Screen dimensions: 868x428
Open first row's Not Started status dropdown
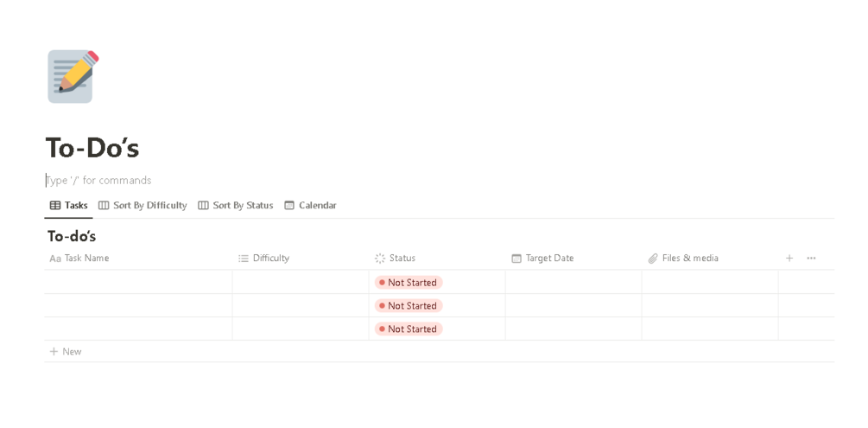[x=409, y=283]
